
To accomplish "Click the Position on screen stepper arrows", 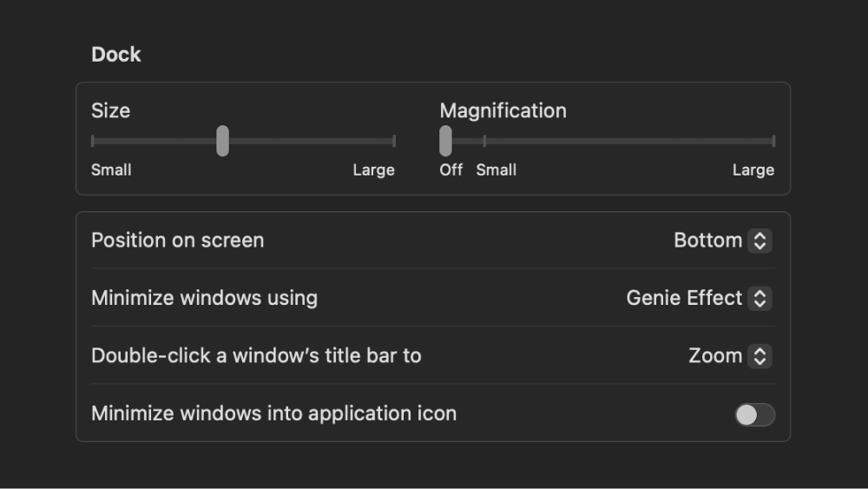I will 759,241.
